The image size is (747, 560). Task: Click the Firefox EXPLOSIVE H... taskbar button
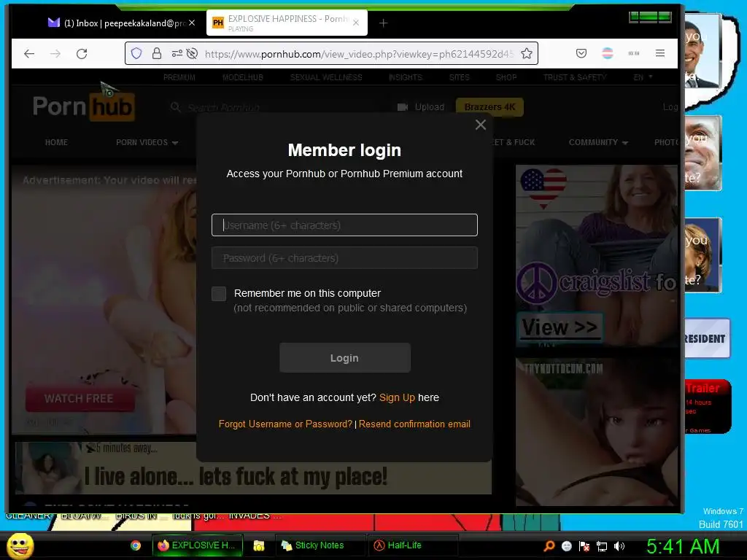click(x=197, y=545)
